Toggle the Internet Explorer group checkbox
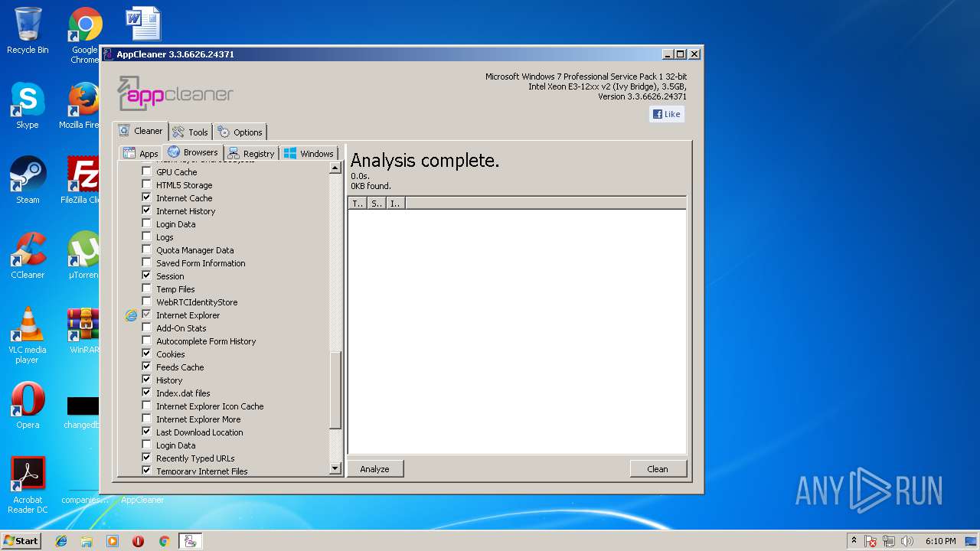Image resolution: width=980 pixels, height=551 pixels. 146,315
